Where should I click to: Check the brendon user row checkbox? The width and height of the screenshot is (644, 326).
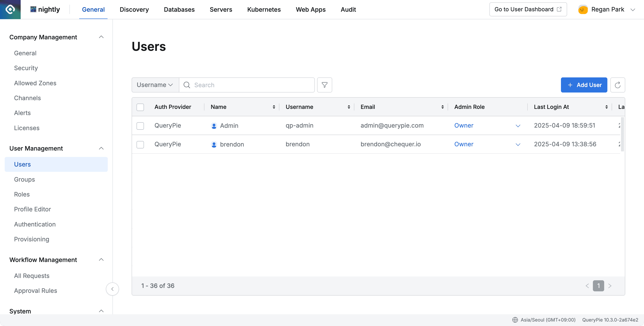(x=140, y=145)
